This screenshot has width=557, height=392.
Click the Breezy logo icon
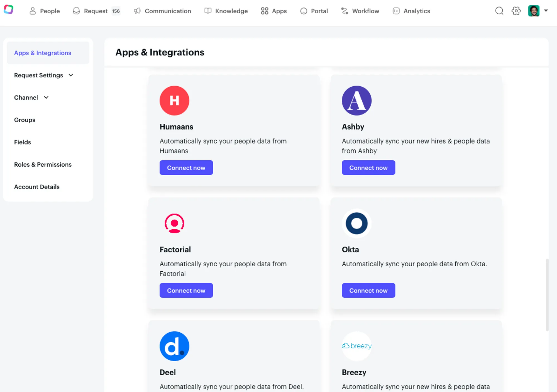356,346
